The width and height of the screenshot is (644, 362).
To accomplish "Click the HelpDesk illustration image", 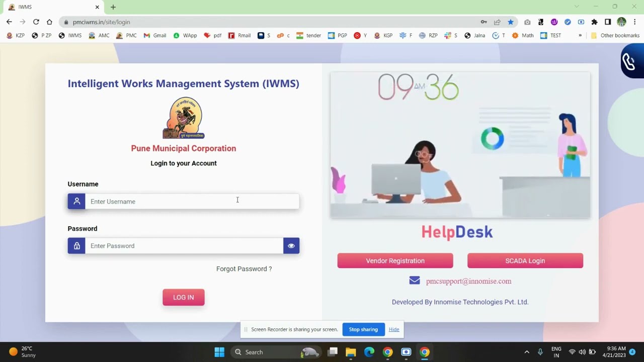I will [460, 145].
